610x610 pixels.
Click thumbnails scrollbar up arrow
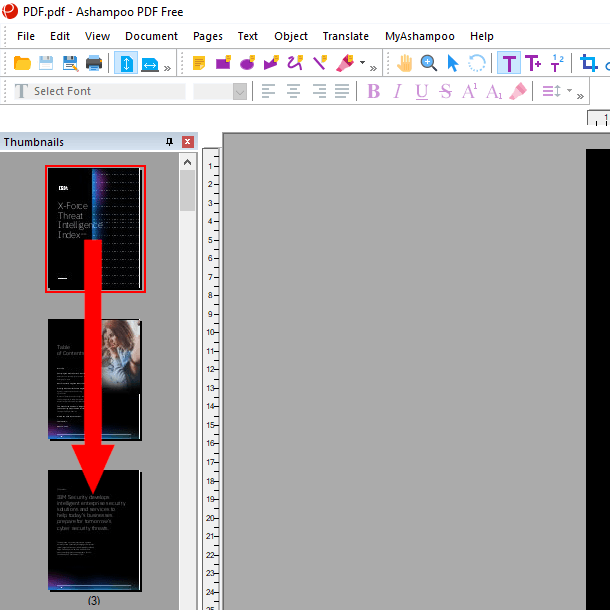(188, 162)
